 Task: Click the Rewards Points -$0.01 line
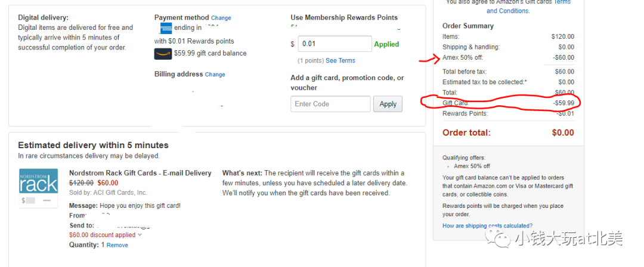[509, 113]
